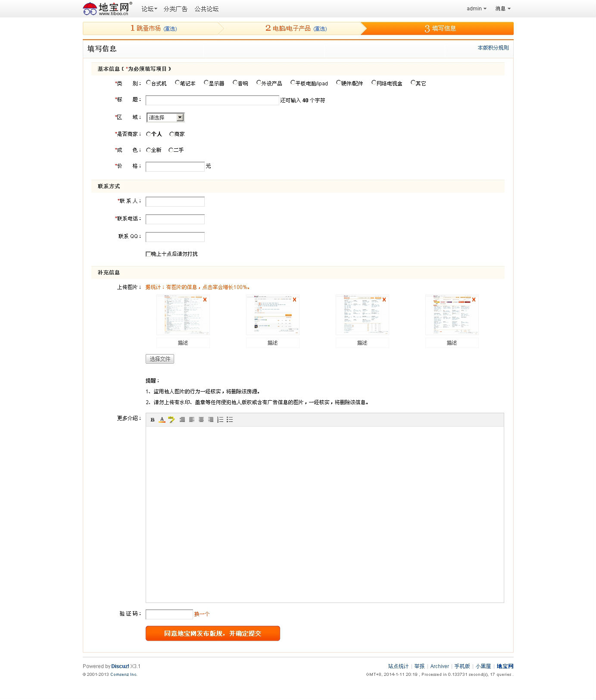Open the Discuz! footer link
The height and width of the screenshot is (700, 596).
[x=120, y=666]
